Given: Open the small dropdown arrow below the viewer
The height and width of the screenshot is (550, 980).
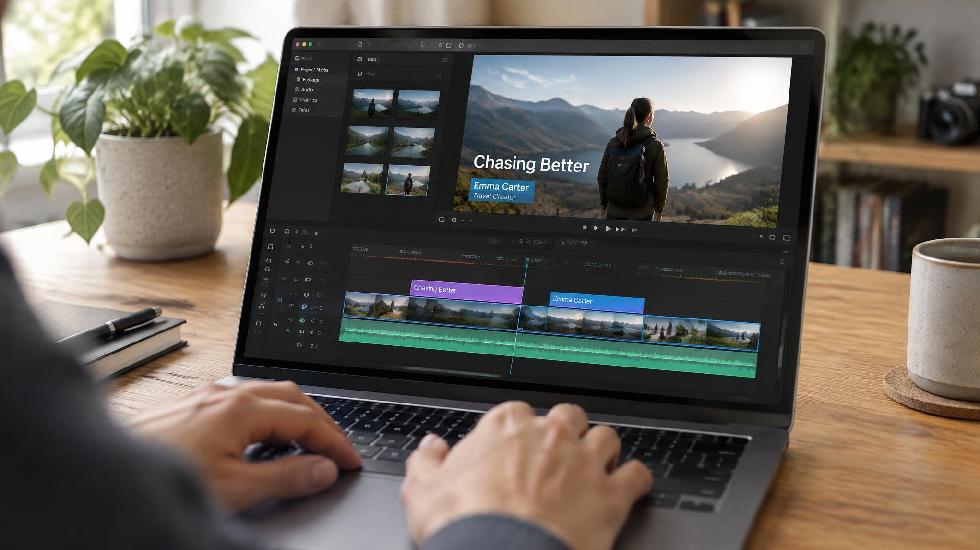Looking at the screenshot, I should (x=471, y=221).
